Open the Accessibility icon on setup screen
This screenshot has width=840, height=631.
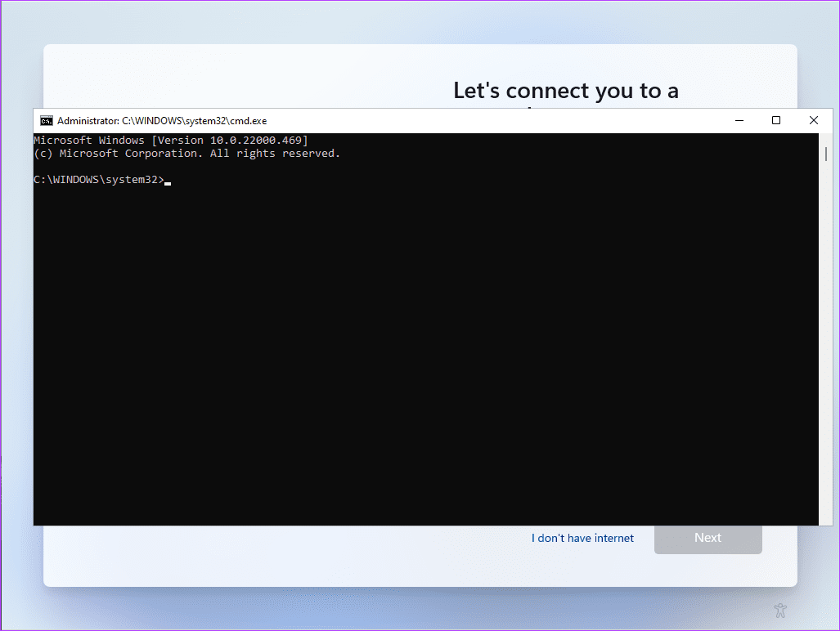(780, 610)
